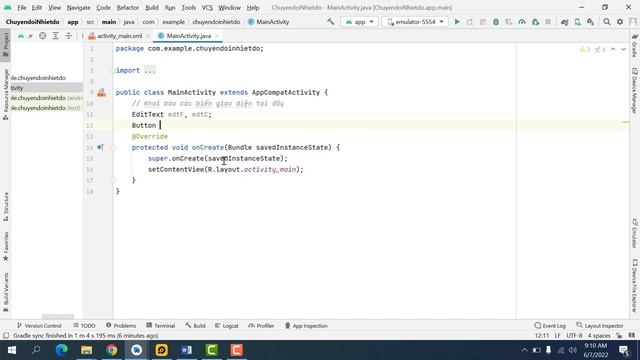This screenshot has width=640, height=360.
Task: Open Microsoft Word from taskbar
Action: point(187,350)
